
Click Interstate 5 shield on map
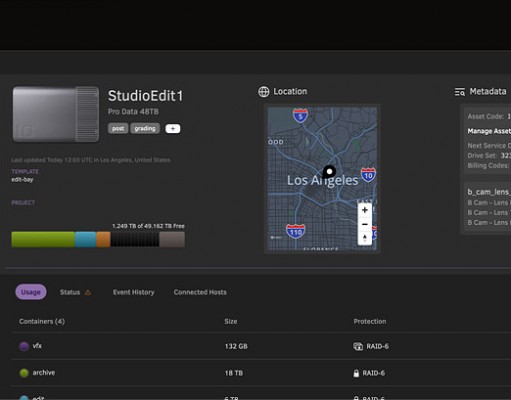point(300,115)
